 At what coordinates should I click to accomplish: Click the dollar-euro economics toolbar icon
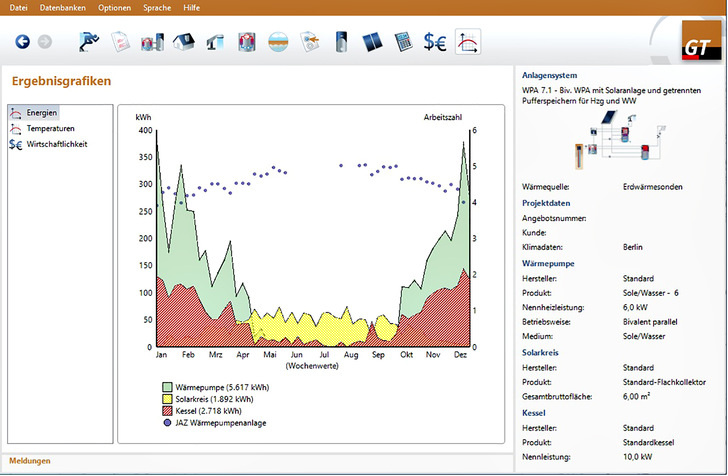435,42
